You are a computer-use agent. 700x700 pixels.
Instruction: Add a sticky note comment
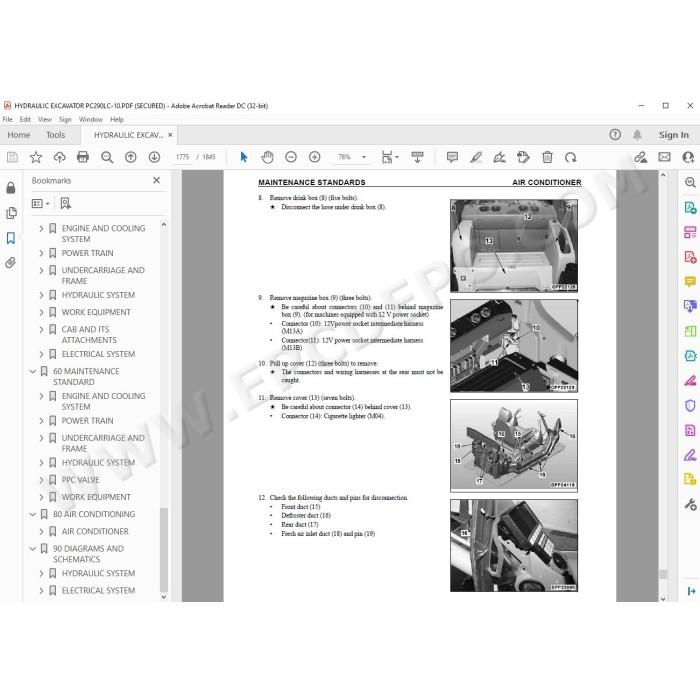click(452, 157)
